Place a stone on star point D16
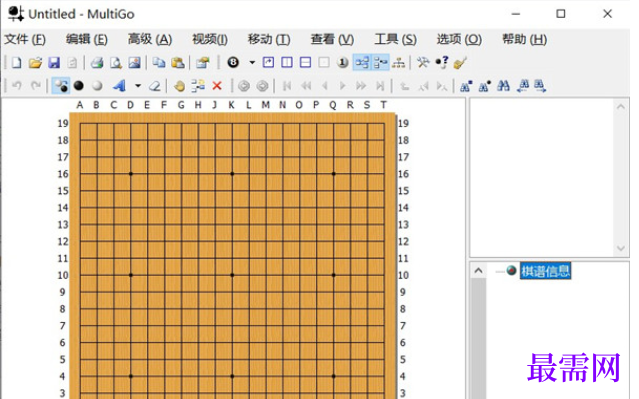This screenshot has height=399, width=639. click(131, 174)
